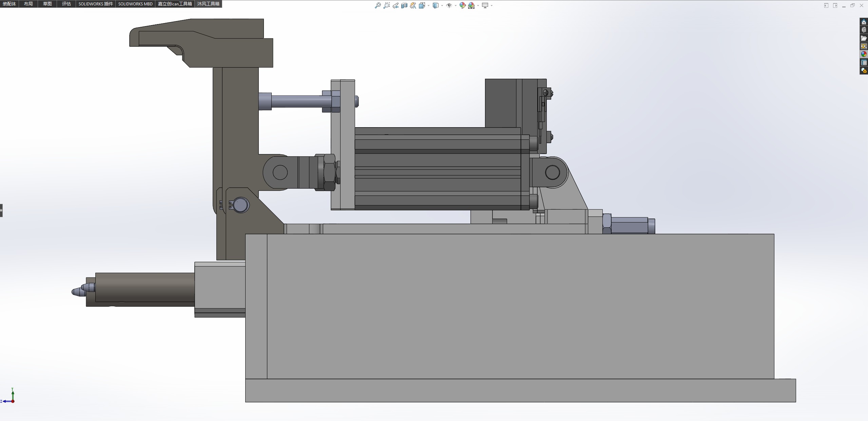Open the 嘉立创lcan工具箱 tab
868x421 pixels.
coord(175,4)
